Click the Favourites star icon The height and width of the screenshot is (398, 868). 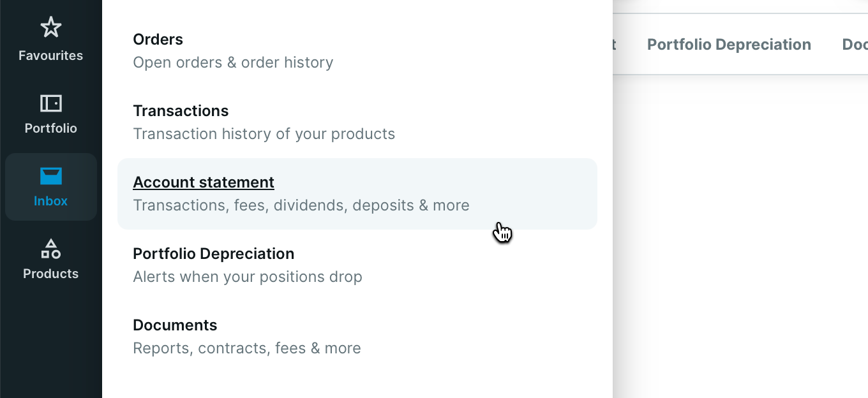(x=50, y=27)
